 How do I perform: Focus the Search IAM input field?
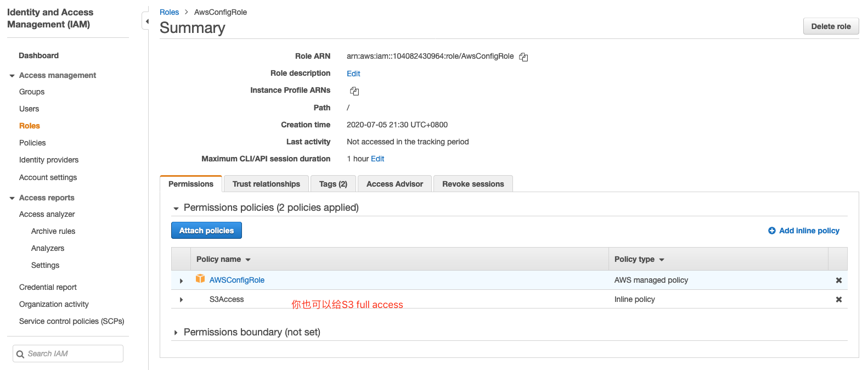pyautogui.click(x=68, y=354)
